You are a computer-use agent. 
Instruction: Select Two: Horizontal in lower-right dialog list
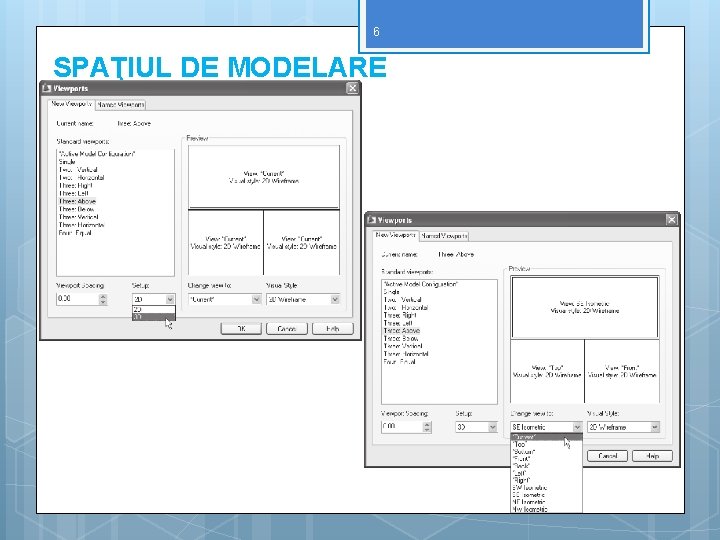tap(405, 307)
